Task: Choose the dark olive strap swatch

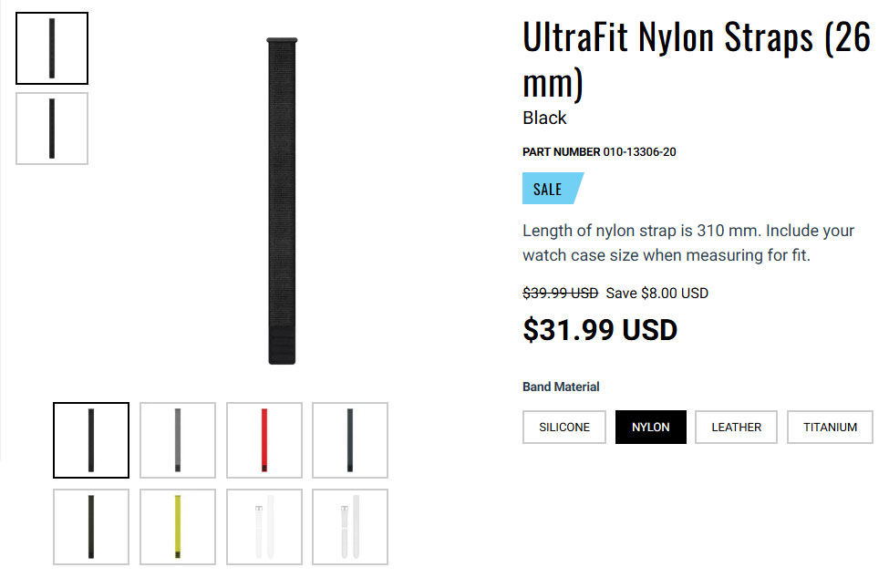Action: (x=91, y=527)
